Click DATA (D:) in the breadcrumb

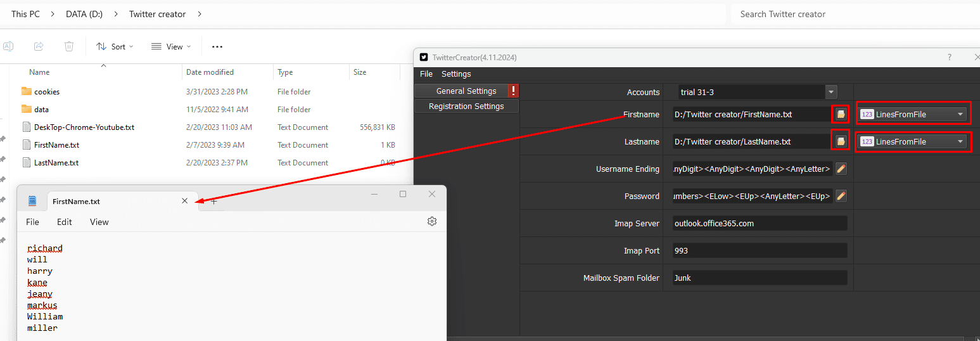(84, 14)
